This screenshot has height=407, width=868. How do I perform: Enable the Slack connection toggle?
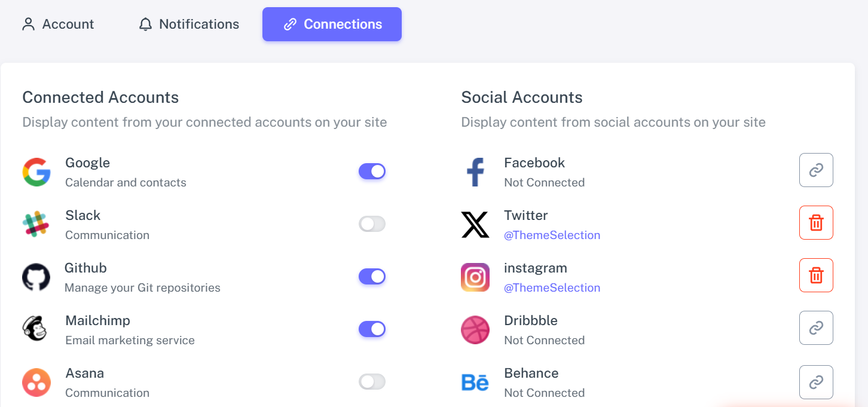[x=372, y=224]
